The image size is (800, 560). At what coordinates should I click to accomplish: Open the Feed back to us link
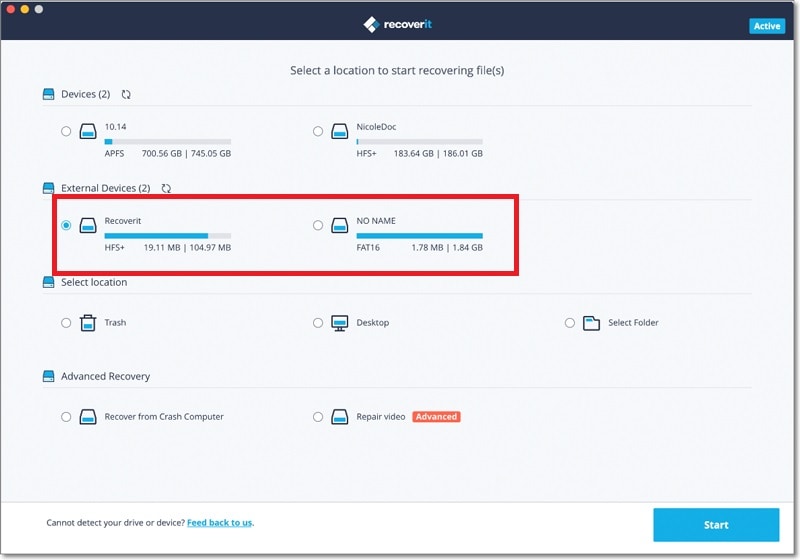pyautogui.click(x=219, y=522)
